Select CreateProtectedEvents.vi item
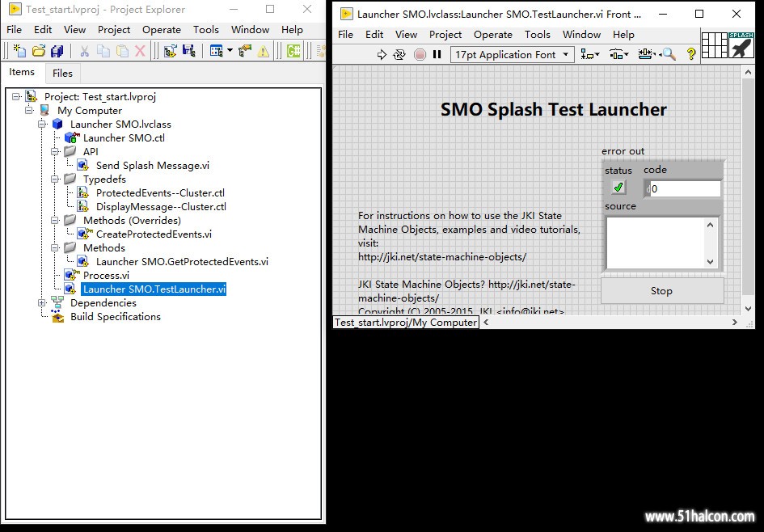764x532 pixels. tap(154, 234)
